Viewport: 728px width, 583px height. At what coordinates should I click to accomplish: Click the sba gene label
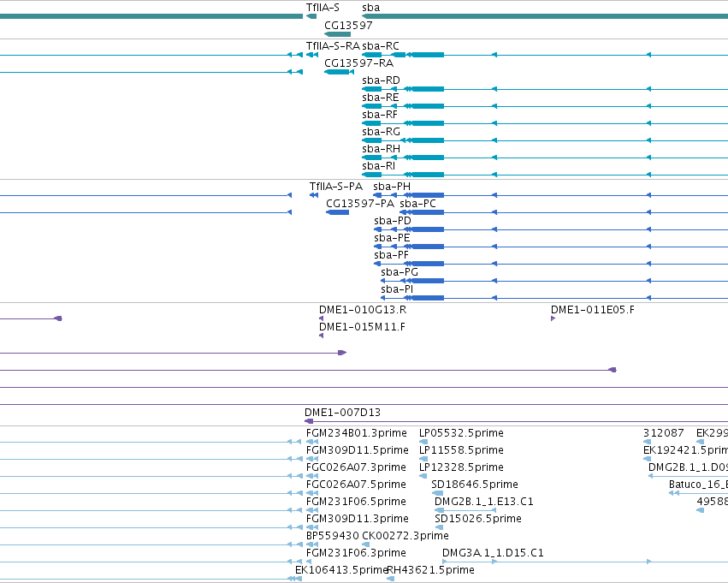(371, 8)
